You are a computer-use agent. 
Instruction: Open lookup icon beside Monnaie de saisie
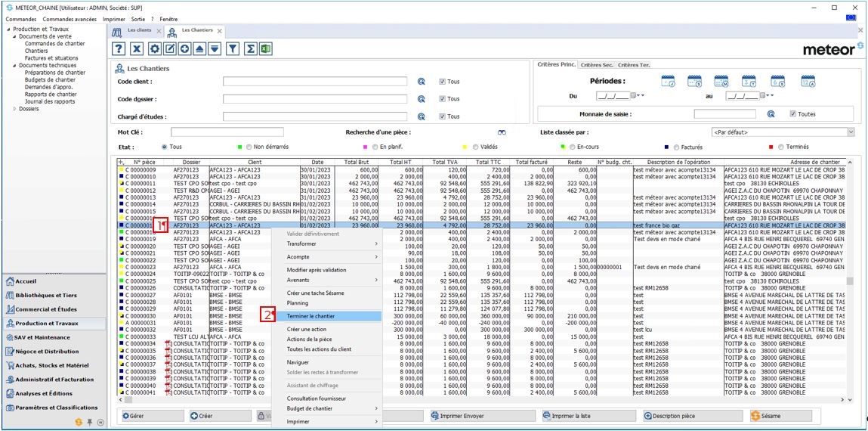click(x=771, y=114)
